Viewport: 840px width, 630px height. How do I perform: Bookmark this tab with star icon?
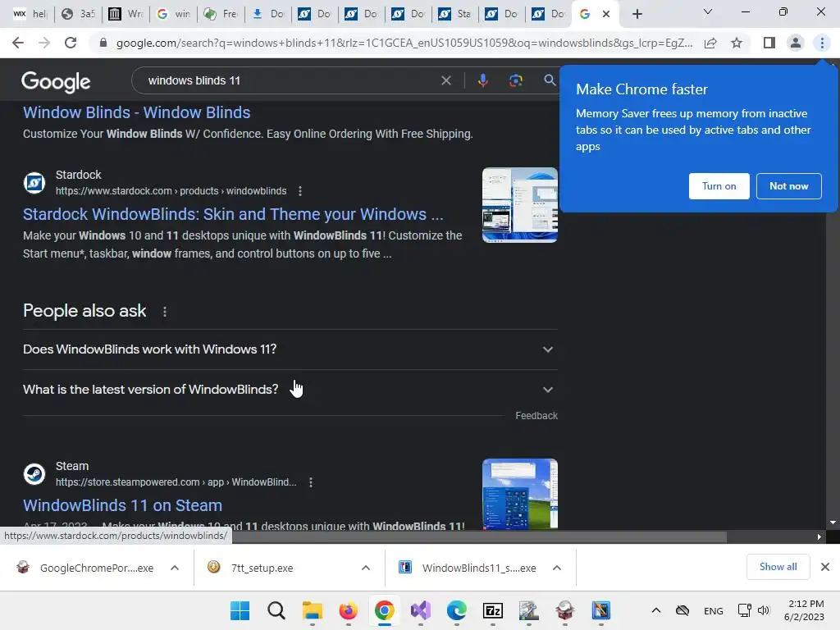tap(737, 43)
